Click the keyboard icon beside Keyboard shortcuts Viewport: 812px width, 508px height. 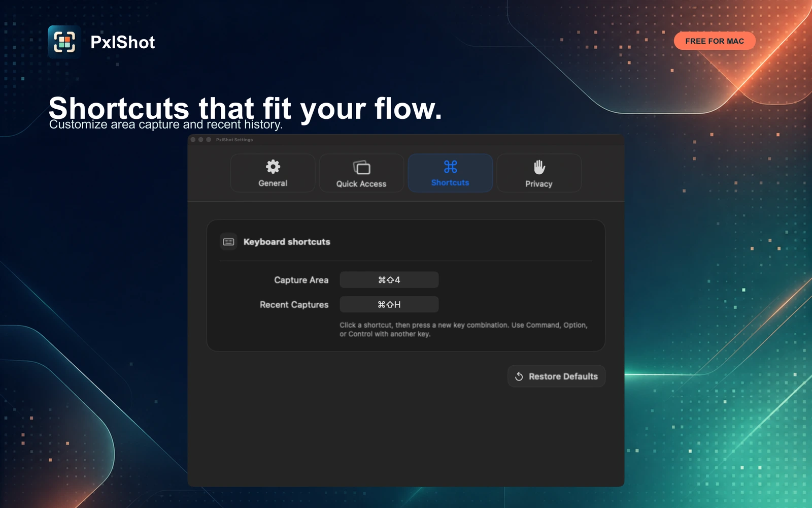pos(228,242)
